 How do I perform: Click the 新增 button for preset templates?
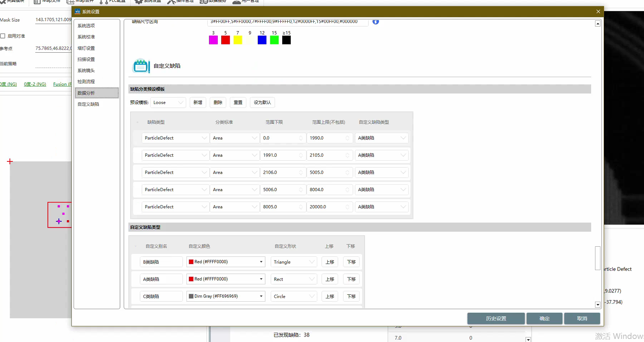tap(198, 103)
